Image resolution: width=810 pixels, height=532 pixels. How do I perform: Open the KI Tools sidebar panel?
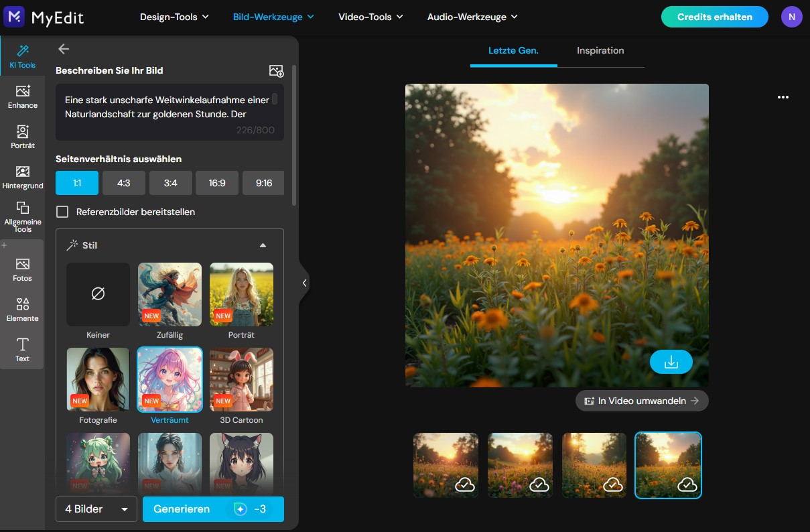tap(22, 56)
